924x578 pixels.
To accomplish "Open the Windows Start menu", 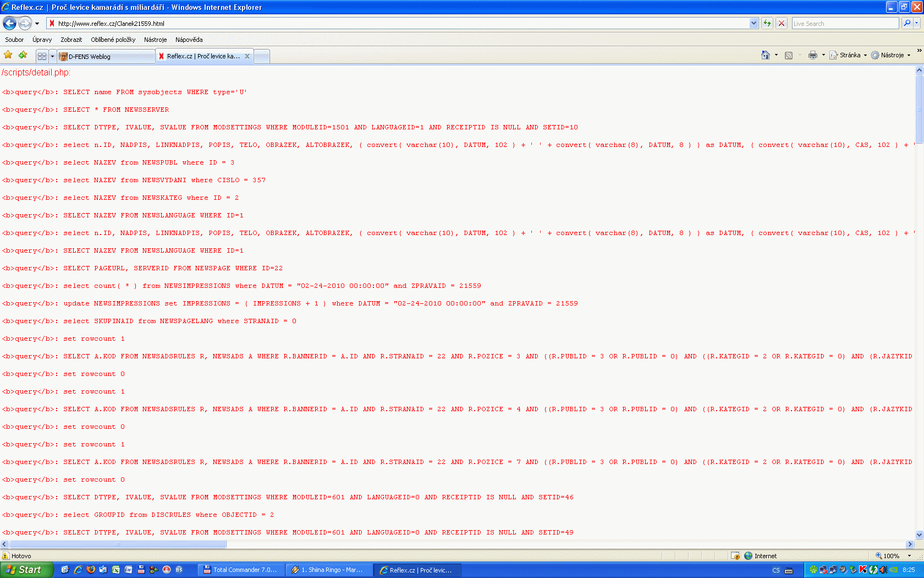I will click(x=27, y=570).
